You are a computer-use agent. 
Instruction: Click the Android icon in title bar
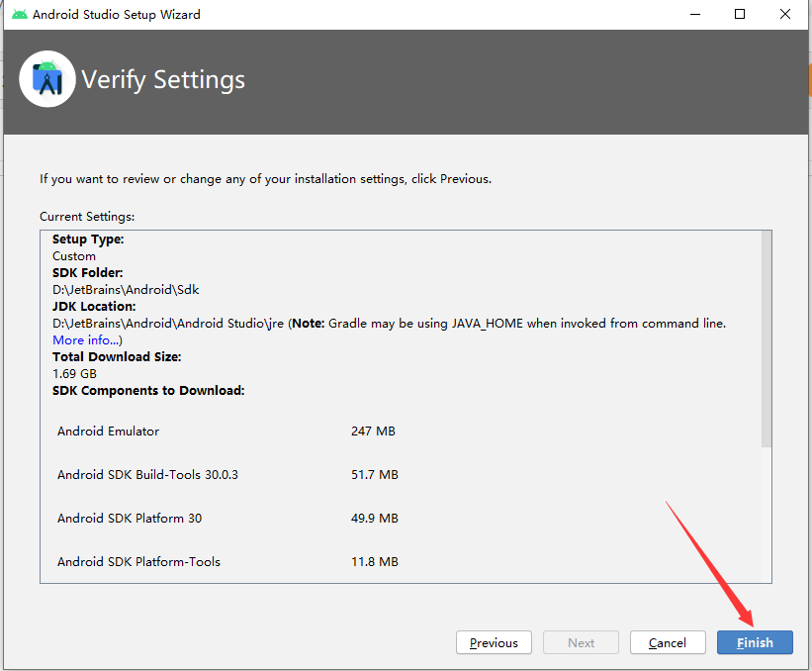point(19,14)
